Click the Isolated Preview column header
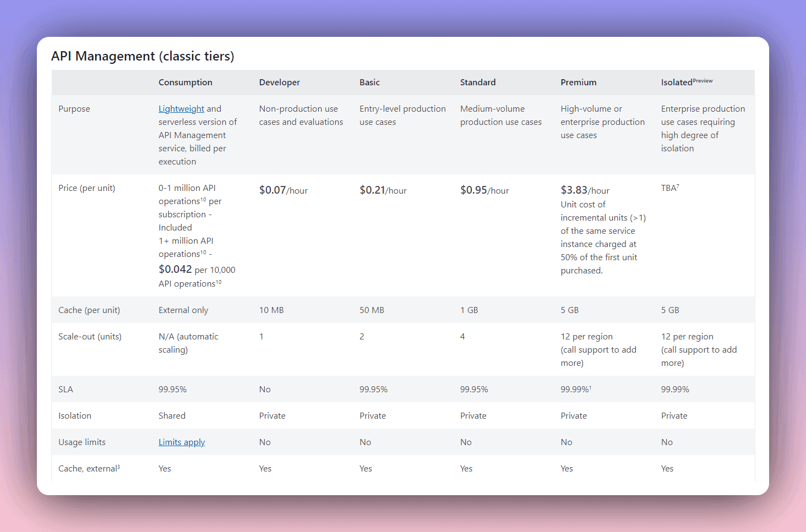The height and width of the screenshot is (532, 806). (x=686, y=83)
